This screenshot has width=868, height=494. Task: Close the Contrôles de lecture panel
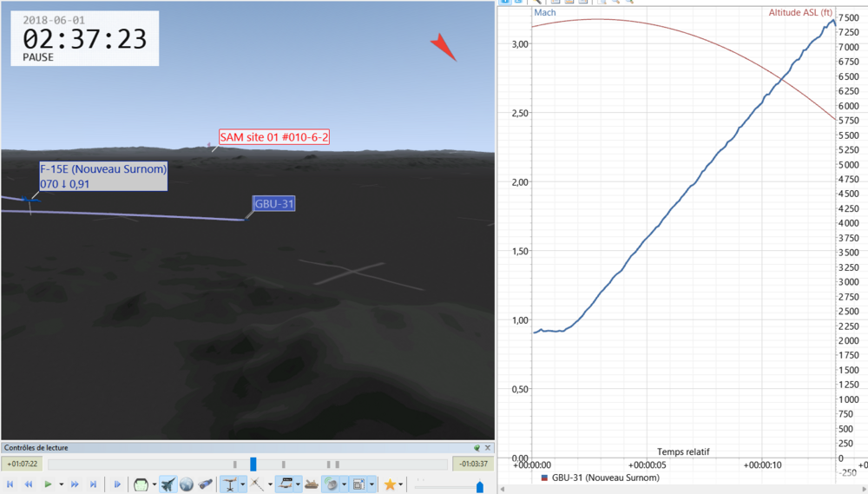point(488,447)
